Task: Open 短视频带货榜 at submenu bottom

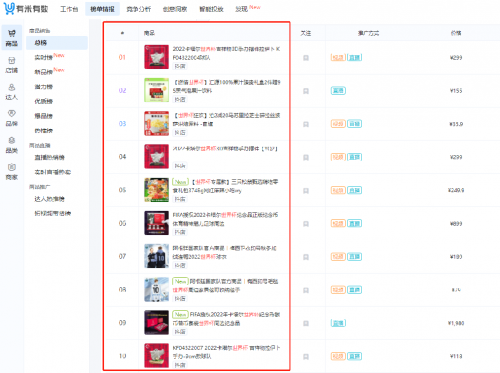Action: coord(53,213)
